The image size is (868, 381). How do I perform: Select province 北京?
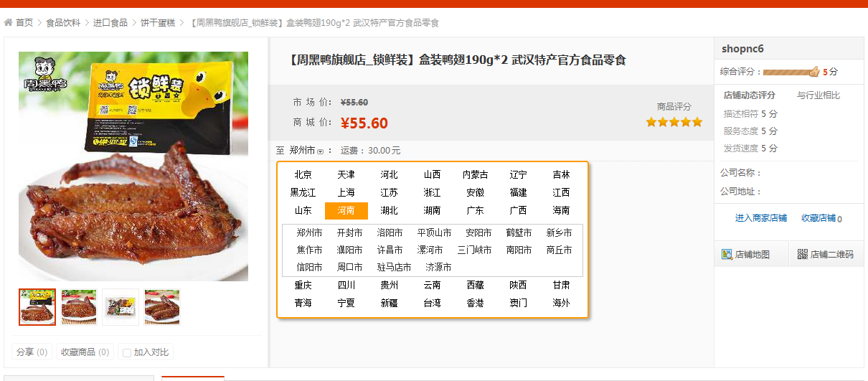tap(303, 174)
